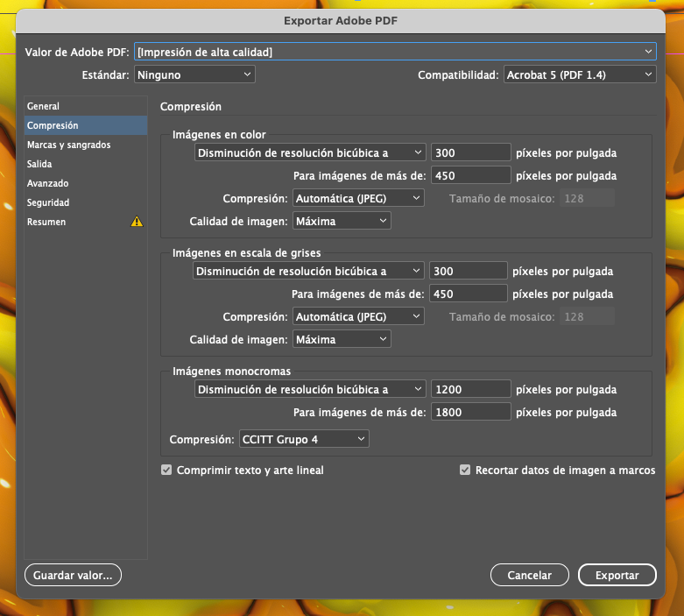Select the General category
This screenshot has height=616, width=684.
point(86,106)
